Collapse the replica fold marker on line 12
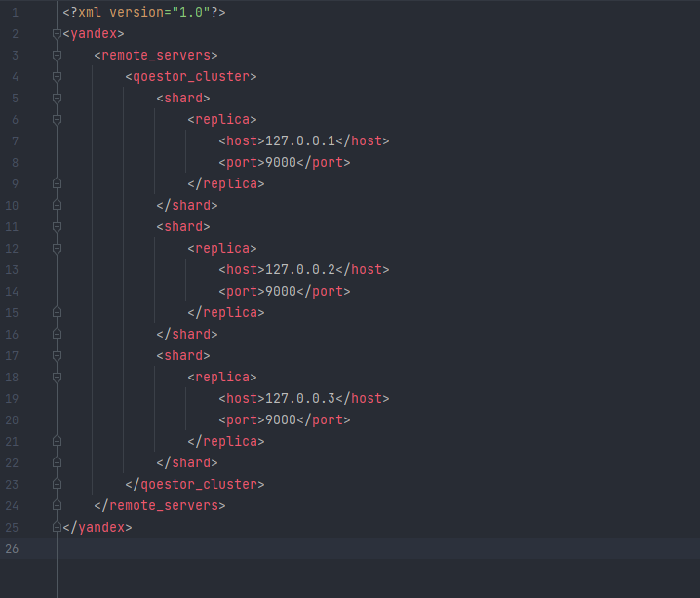The image size is (700, 598). pyautogui.click(x=57, y=249)
